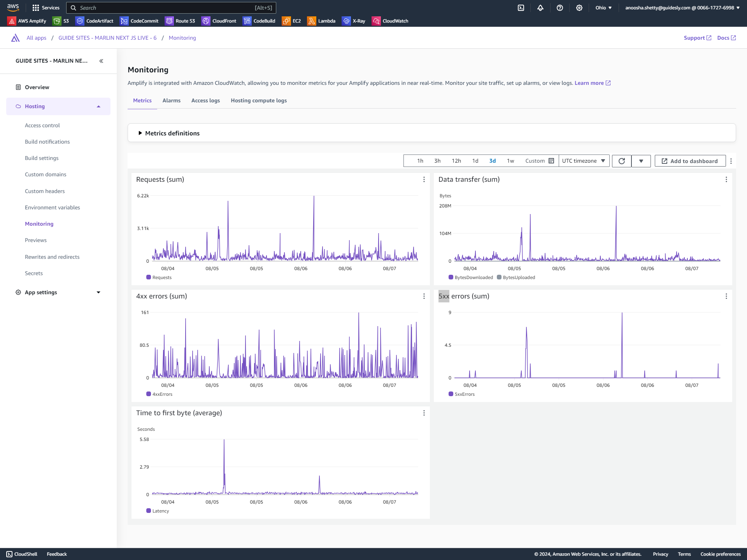Open the Lambda service shortcut
747x560 pixels.
pyautogui.click(x=321, y=21)
